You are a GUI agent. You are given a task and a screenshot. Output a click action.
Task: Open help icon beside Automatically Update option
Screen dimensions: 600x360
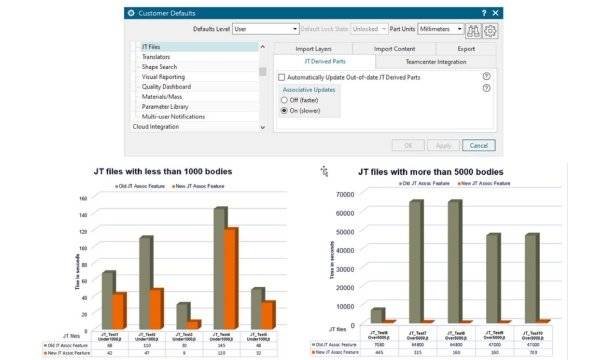tap(486, 76)
